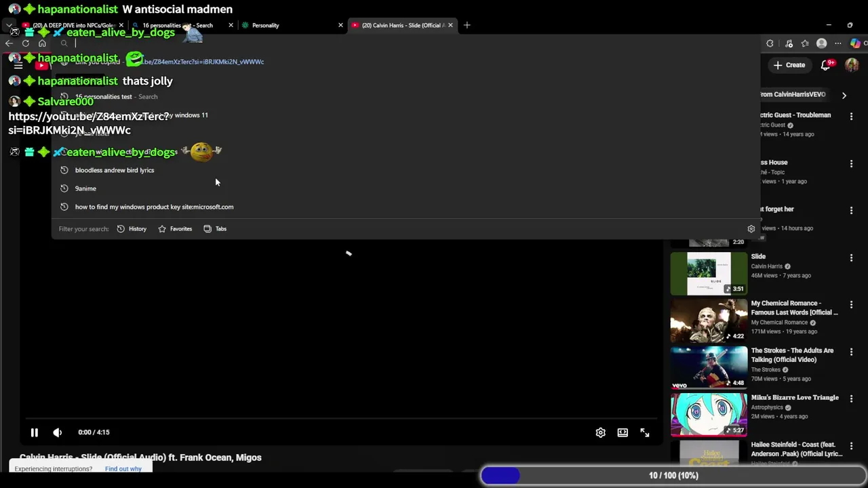Image resolution: width=868 pixels, height=488 pixels.
Task: Open options for the Slide video
Action: [x=851, y=258]
